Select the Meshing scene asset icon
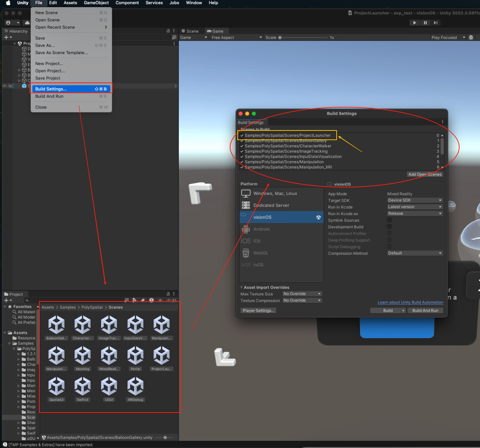Image resolution: width=480 pixels, height=448 pixels. tap(82, 355)
